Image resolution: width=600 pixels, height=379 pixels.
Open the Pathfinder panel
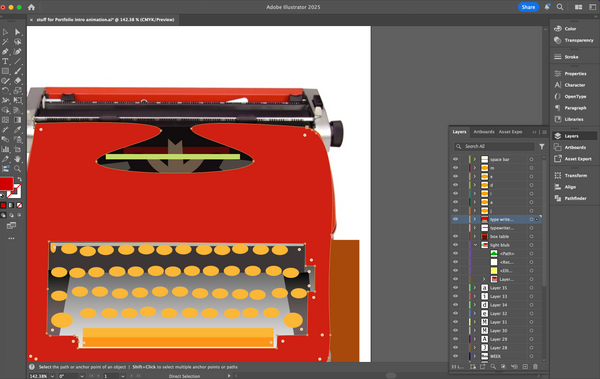(574, 198)
